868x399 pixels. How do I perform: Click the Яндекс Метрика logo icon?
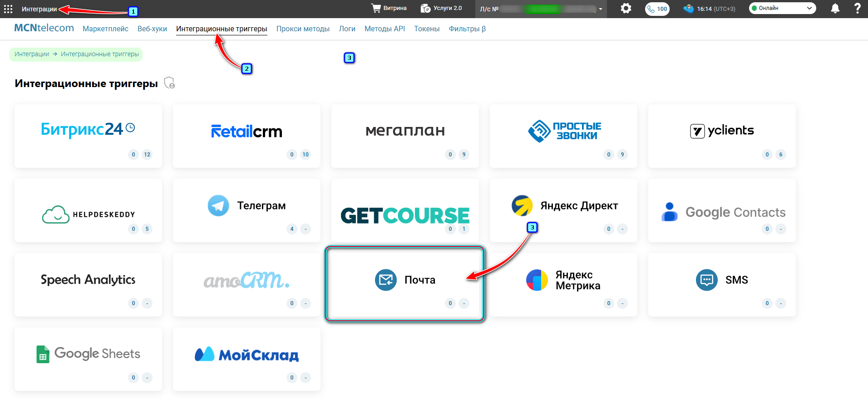coord(537,280)
